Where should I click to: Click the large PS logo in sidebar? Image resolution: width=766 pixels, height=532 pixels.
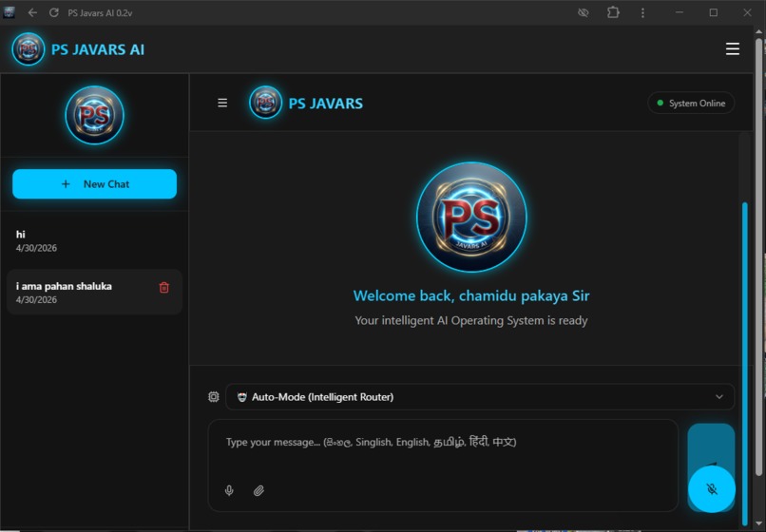coord(94,115)
